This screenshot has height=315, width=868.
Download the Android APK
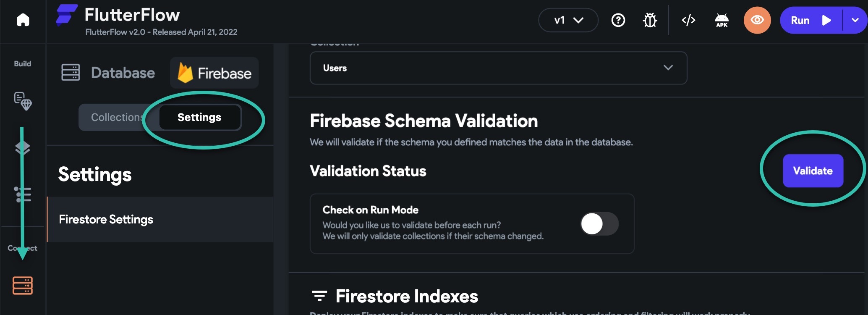(722, 20)
